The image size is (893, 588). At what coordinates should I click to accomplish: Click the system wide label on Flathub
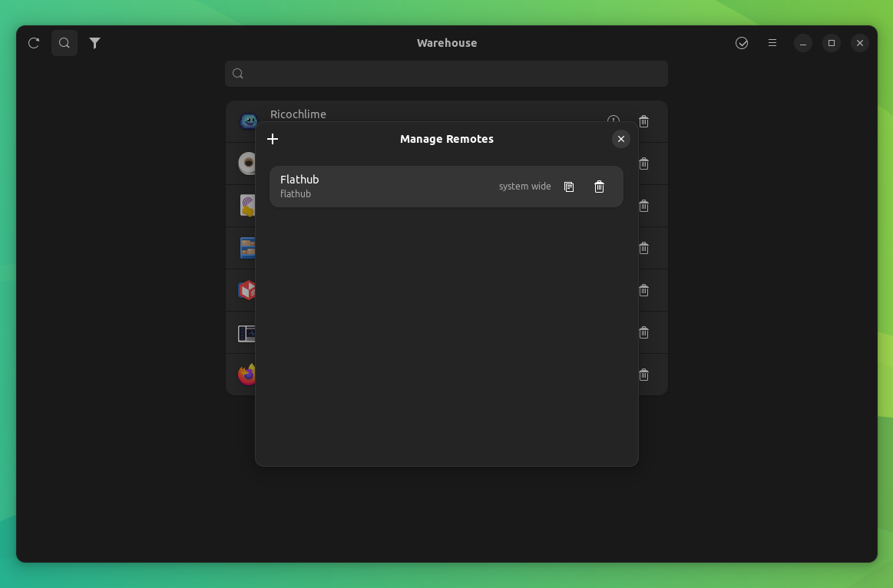click(524, 187)
